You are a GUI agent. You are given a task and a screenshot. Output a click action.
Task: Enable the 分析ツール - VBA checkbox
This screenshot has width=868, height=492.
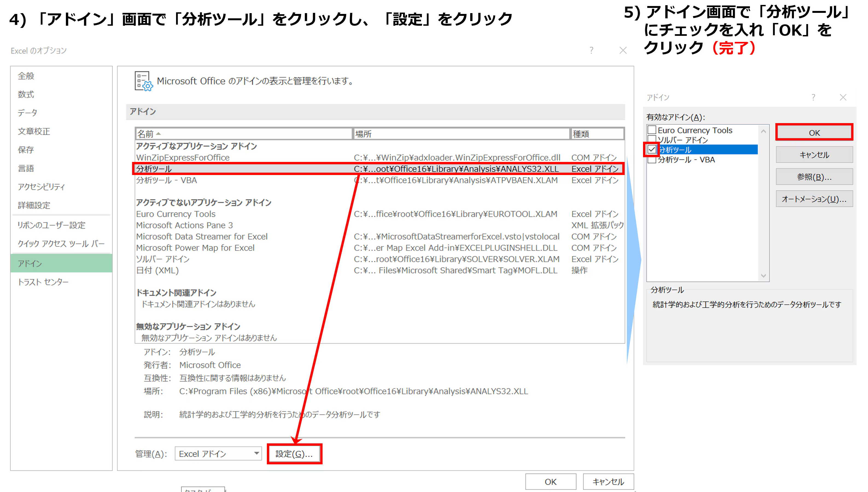(x=652, y=160)
